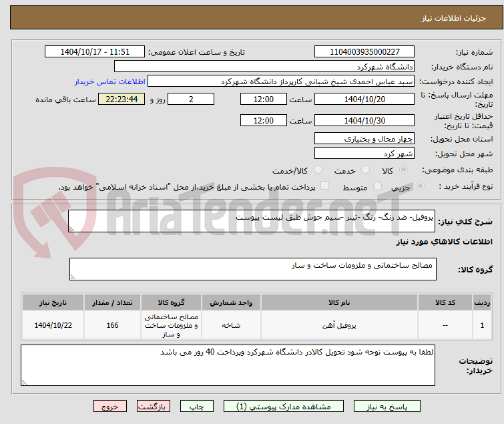Image resolution: width=504 pixels, height=424 pixels.
Task: Click the دانشگاه شهرکرد buyer name field
Action: click(x=264, y=67)
